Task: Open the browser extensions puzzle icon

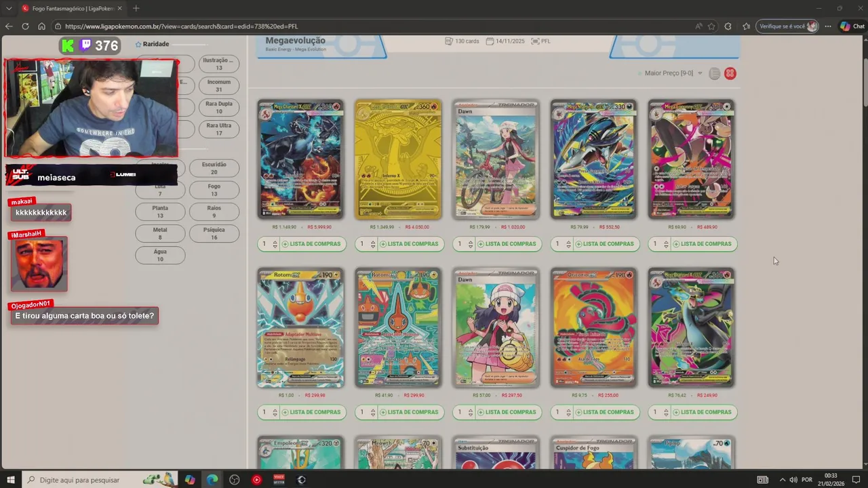Action: pyautogui.click(x=728, y=26)
